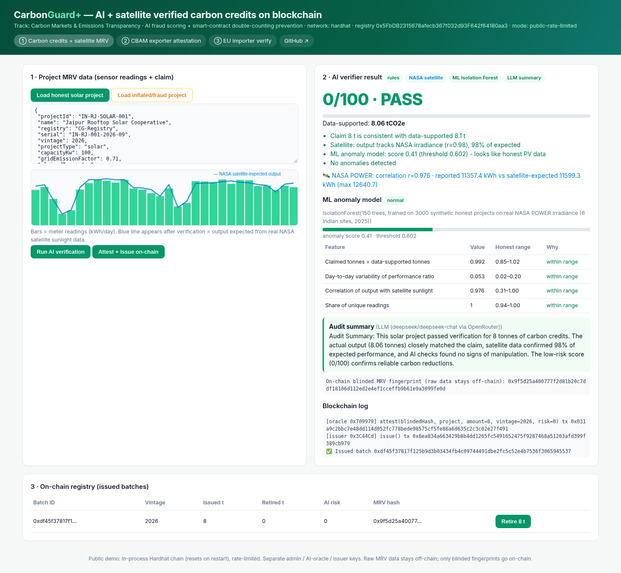Screen dimensions: 621x573
Task: Open the GitHub link
Action: (296, 41)
